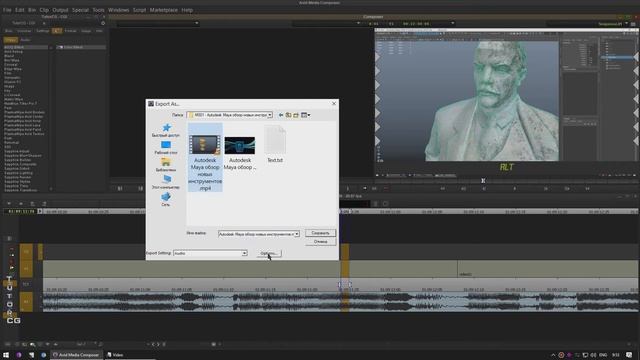
Task: Select Sapphire Transitions effect category
Action: (20, 190)
